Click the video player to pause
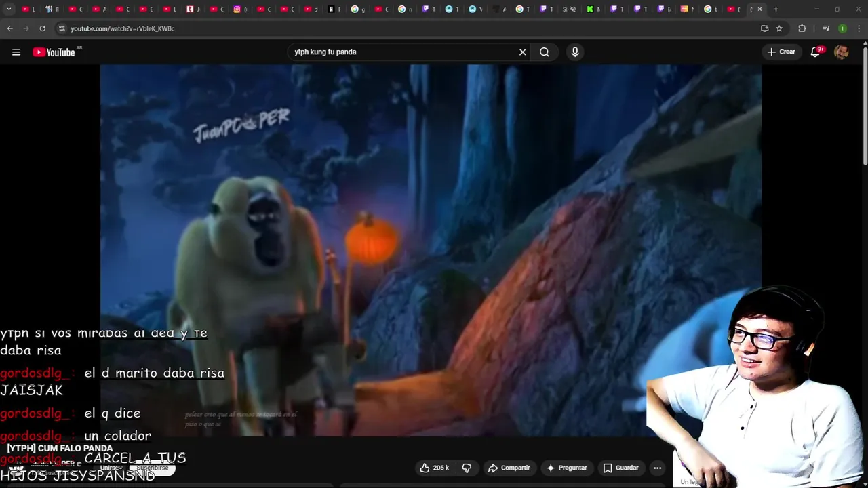Viewport: 868px width, 488px height. click(431, 250)
